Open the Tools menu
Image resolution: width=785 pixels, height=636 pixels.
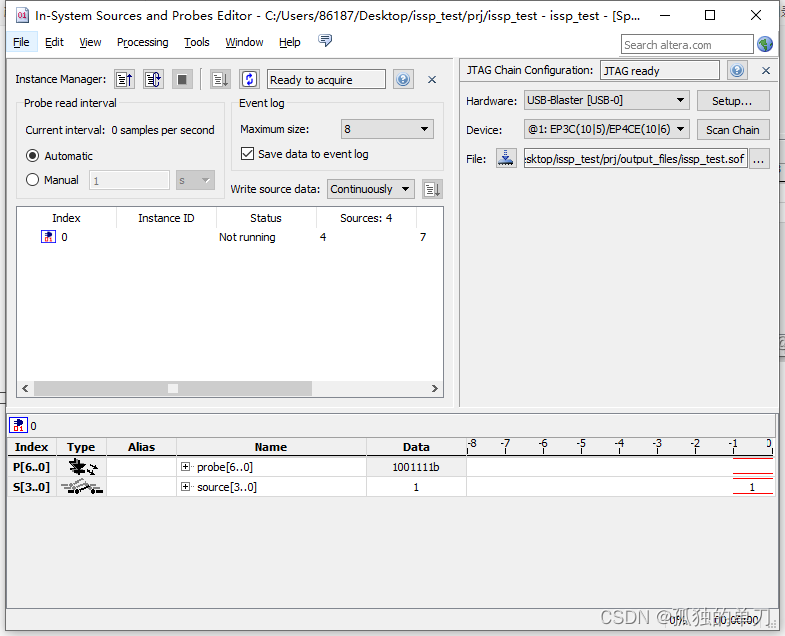(197, 42)
